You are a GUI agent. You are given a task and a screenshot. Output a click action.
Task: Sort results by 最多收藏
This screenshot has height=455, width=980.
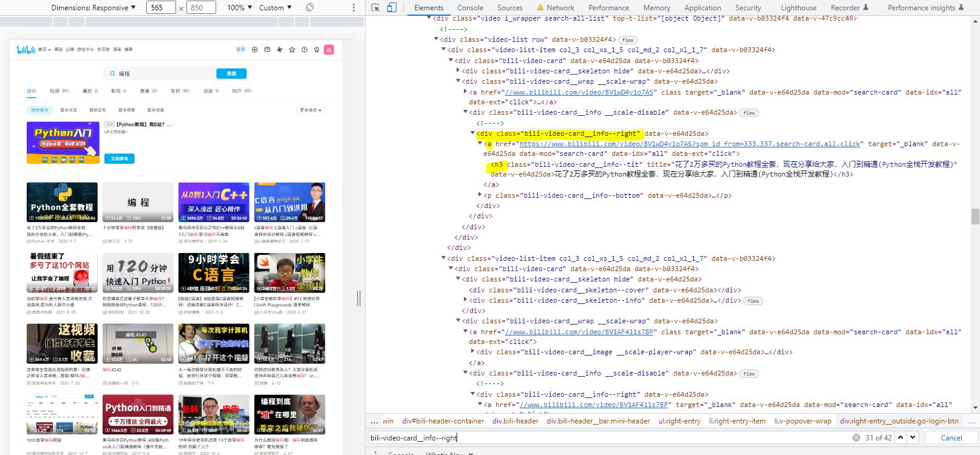point(155,110)
